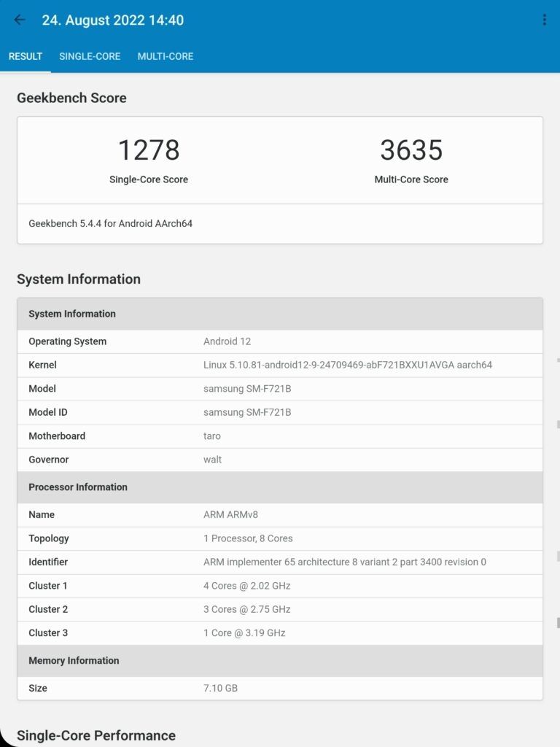
Task: Click the 1 Processor, 8 Cores value
Action: tap(248, 538)
